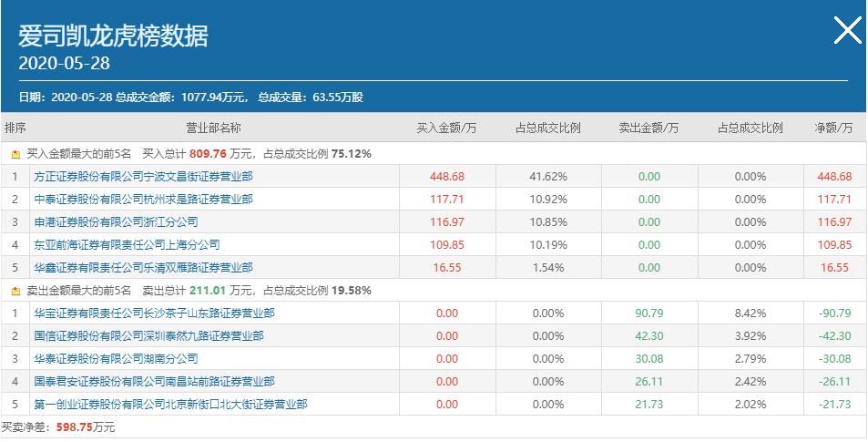Click the 总成交金额 1077.94万元 summary text
Viewport: 868px width, 442px height.
point(180,98)
